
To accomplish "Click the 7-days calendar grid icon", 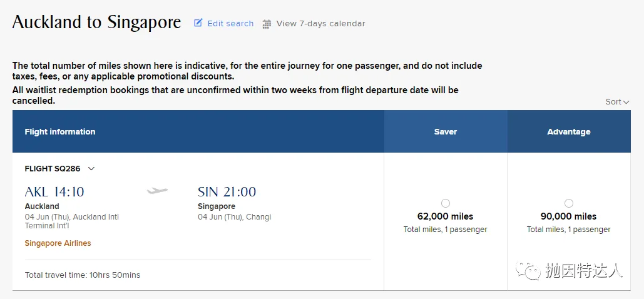I will click(x=267, y=24).
